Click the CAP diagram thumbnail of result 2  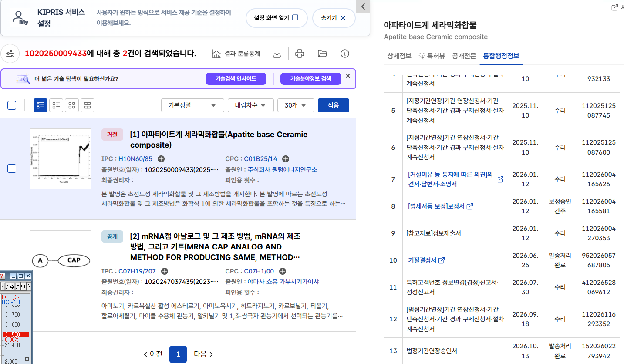61,261
